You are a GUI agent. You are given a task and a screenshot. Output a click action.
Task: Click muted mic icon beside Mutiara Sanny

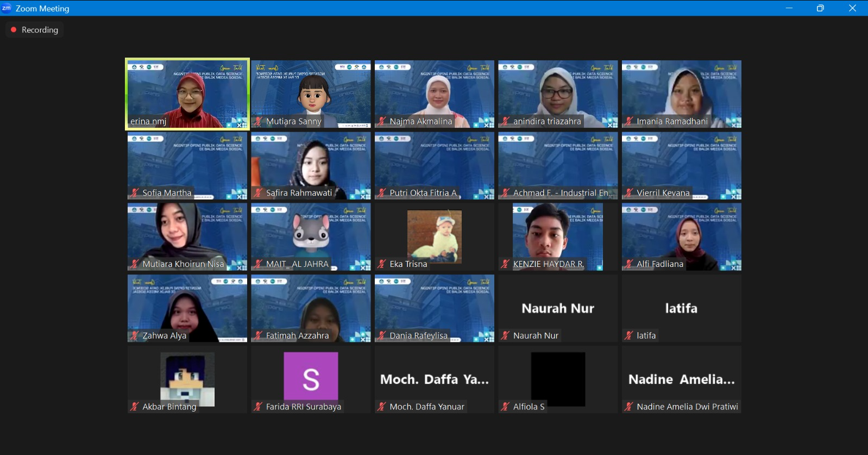pyautogui.click(x=259, y=121)
